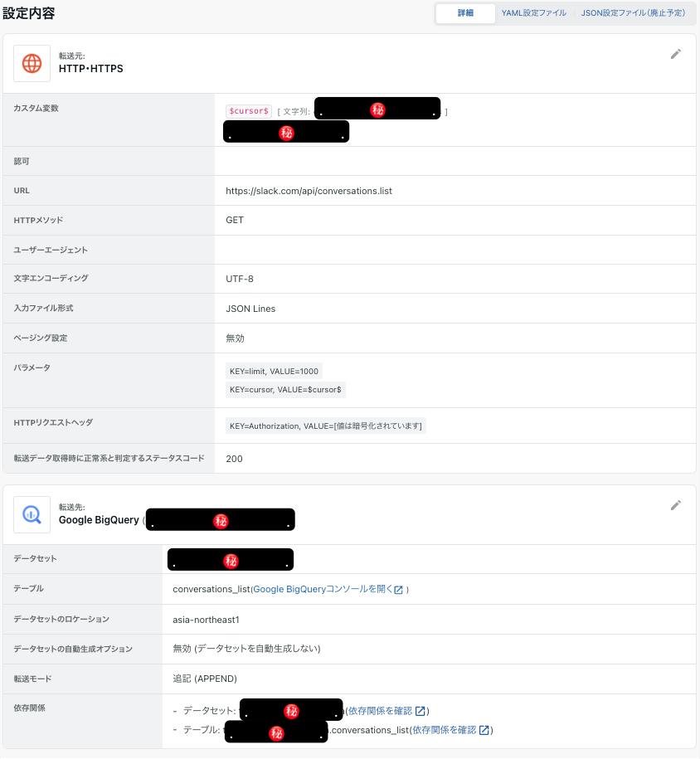The width and height of the screenshot is (700, 759).
Task: Click the status code value 200
Action: (235, 459)
